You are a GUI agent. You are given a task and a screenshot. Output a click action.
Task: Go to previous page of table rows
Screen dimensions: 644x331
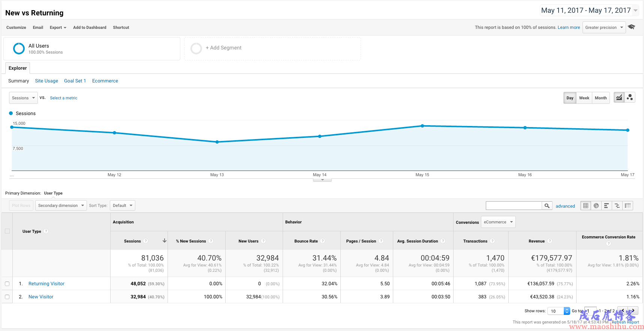[x=623, y=310]
